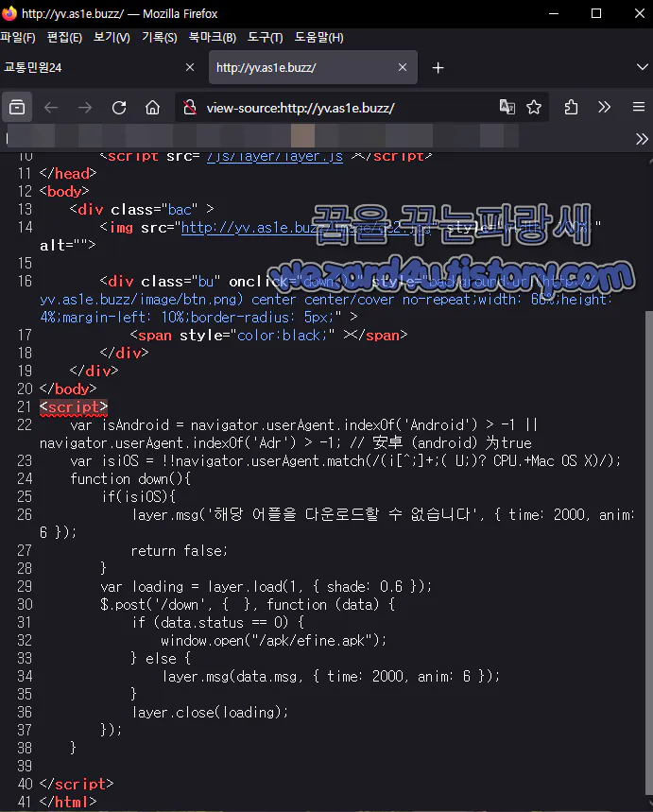Go back with the left arrow button
The width and height of the screenshot is (653, 812).
click(x=51, y=108)
